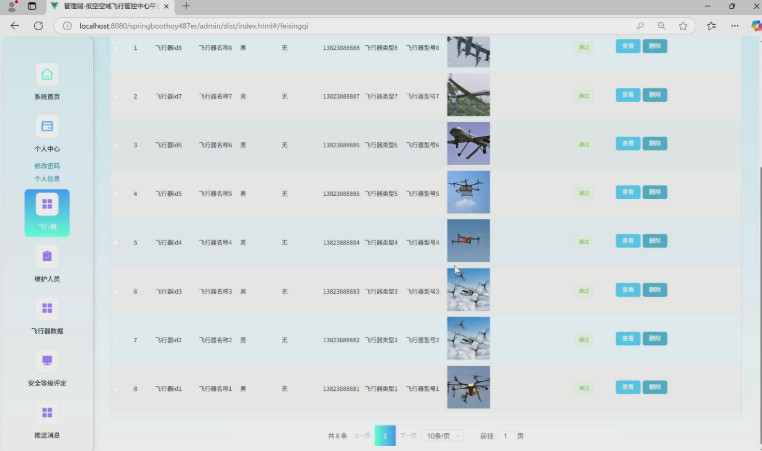The width and height of the screenshot is (762, 451).
Task: Click 删除 button for row 飞行器id8
Action: (x=655, y=46)
